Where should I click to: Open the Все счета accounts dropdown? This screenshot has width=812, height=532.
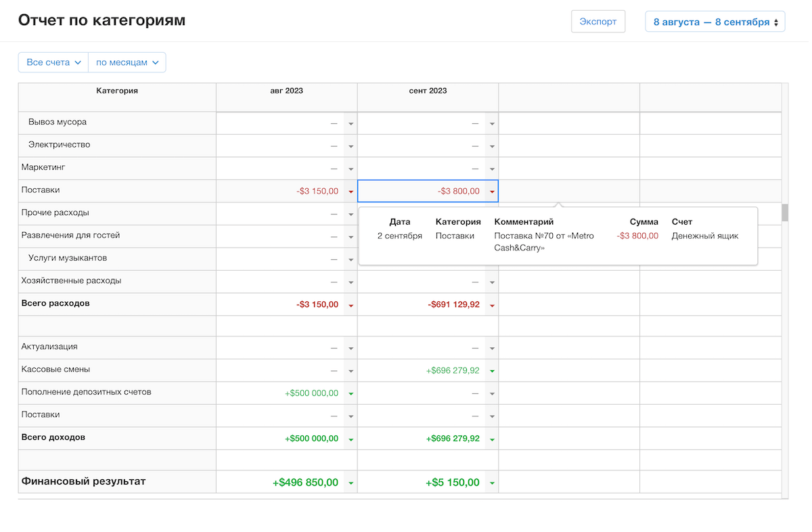coord(53,62)
